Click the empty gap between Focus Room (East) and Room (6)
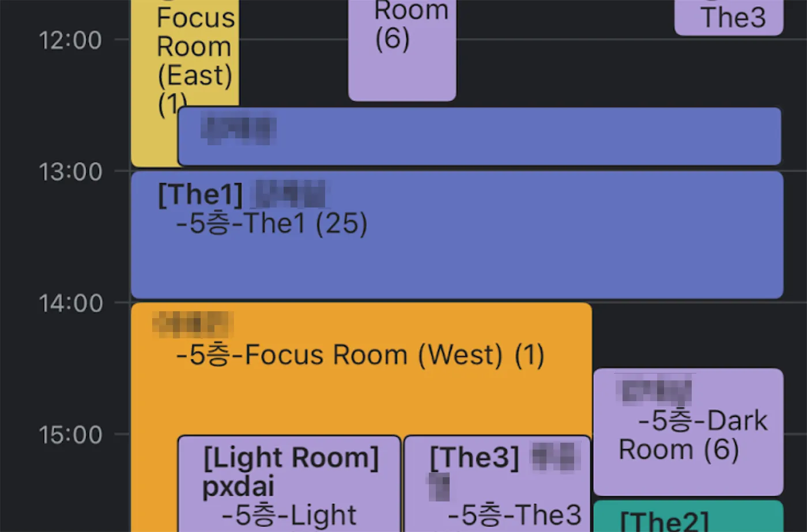This screenshot has width=807, height=532. click(293, 58)
